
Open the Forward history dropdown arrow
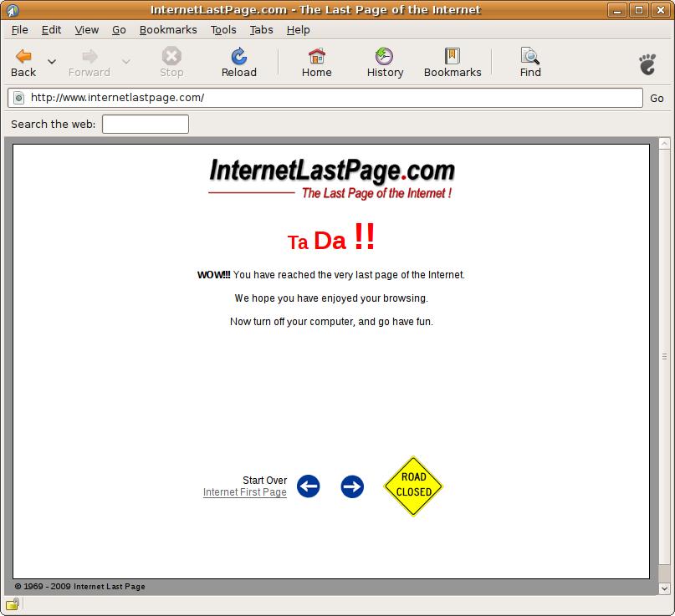click(126, 62)
